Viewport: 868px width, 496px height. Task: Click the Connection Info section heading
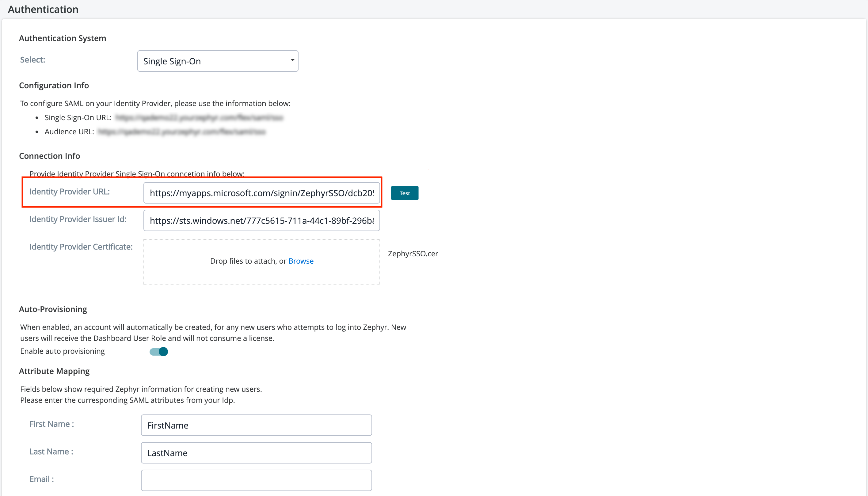coord(49,156)
